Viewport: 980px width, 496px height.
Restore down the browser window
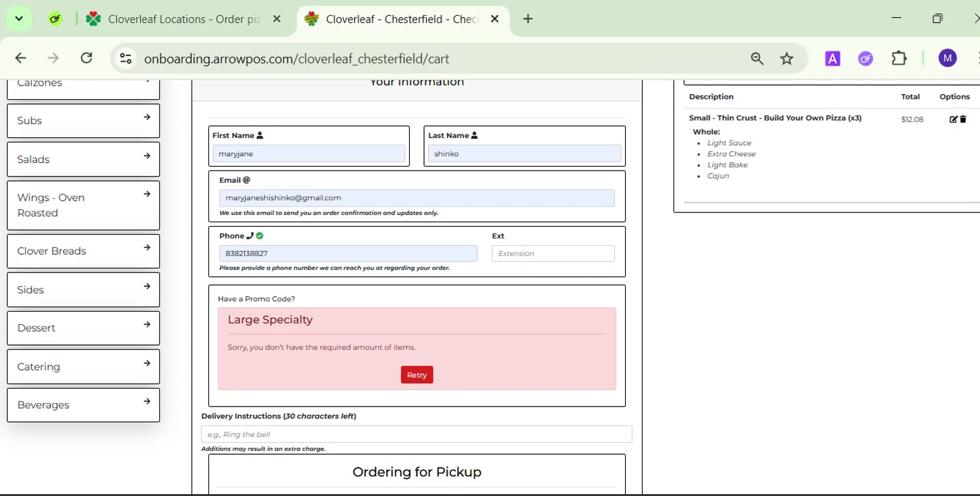[938, 19]
